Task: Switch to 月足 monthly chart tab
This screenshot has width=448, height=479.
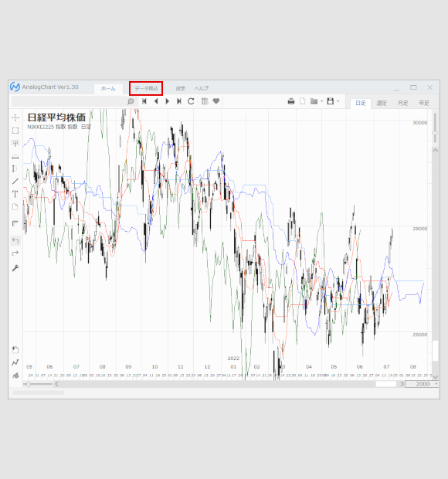Action: pos(402,103)
